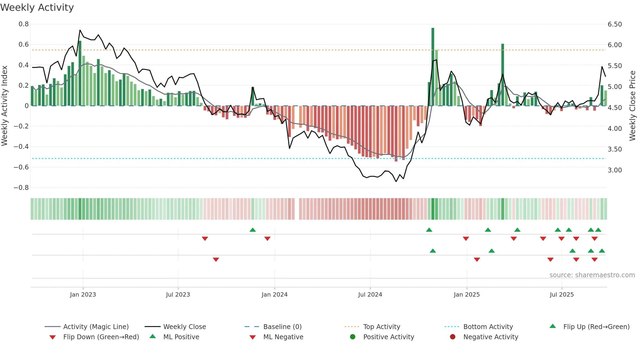Viewport: 644px width, 362px height.
Task: Toggle the Baseline (0) legend entry
Action: (273, 327)
